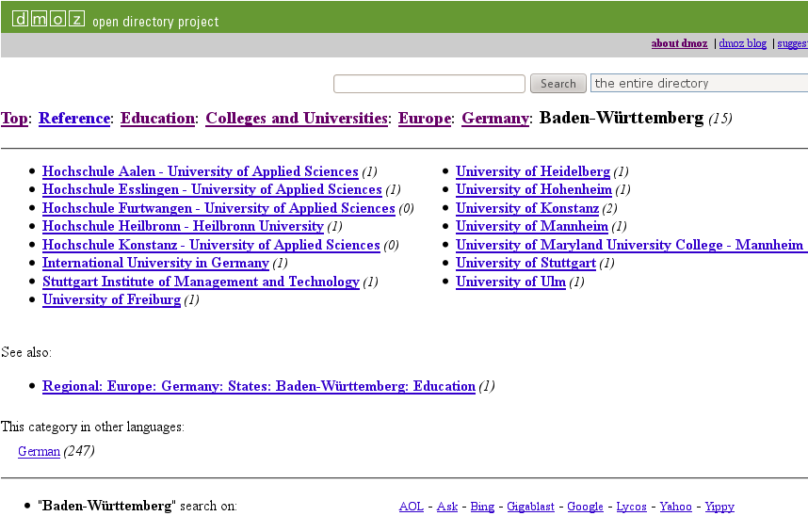
Task: Search Baden-Württemberg on Google
Action: [x=585, y=507]
